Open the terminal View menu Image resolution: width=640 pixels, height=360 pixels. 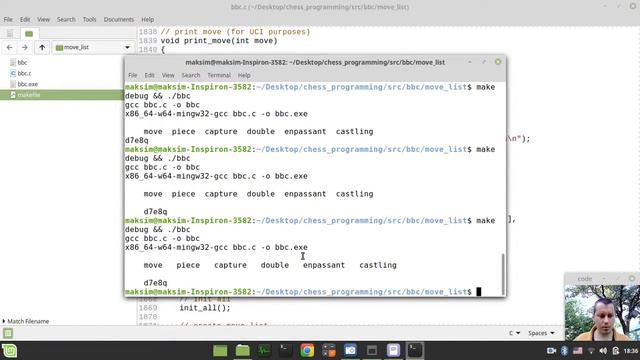coord(168,75)
